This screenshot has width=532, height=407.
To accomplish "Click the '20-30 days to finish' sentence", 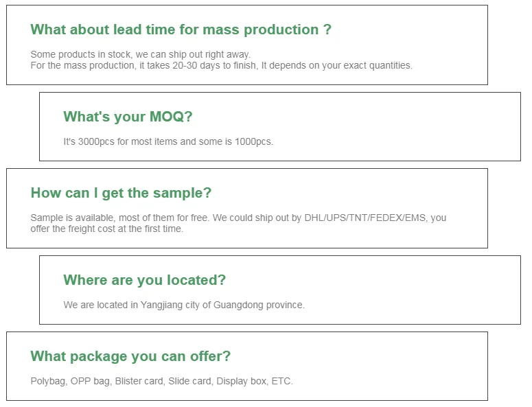I will 221,66.
